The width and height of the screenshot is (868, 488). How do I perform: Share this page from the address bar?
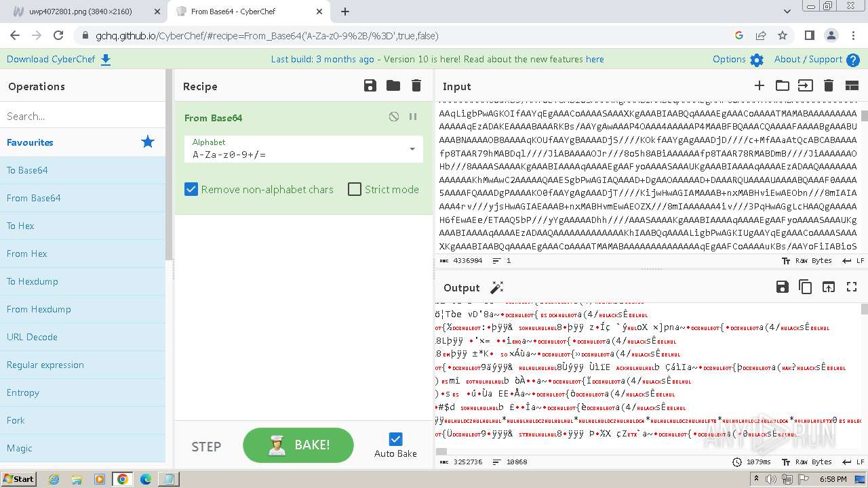(x=761, y=35)
